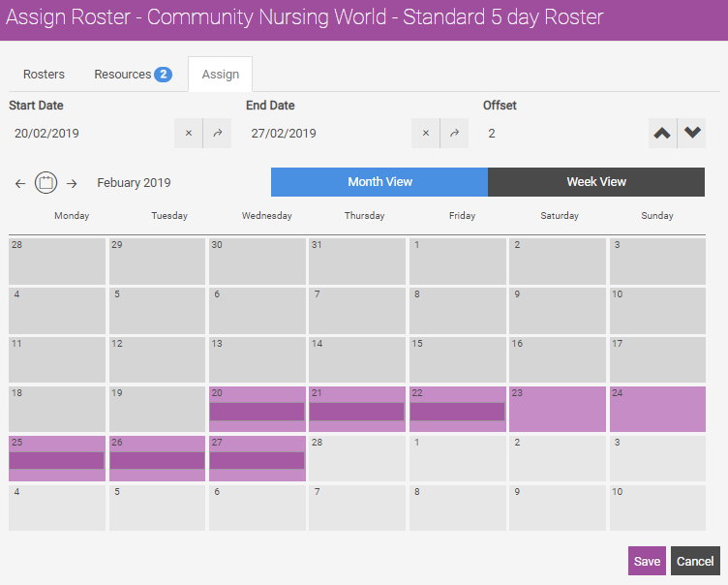728x585 pixels.
Task: Decrease the Offset with the down chevron
Action: click(x=692, y=134)
